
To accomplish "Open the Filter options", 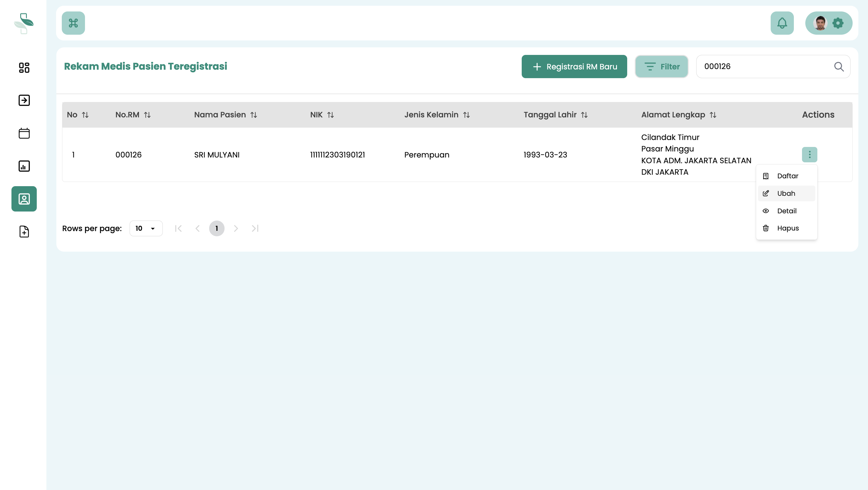I will tap(662, 66).
